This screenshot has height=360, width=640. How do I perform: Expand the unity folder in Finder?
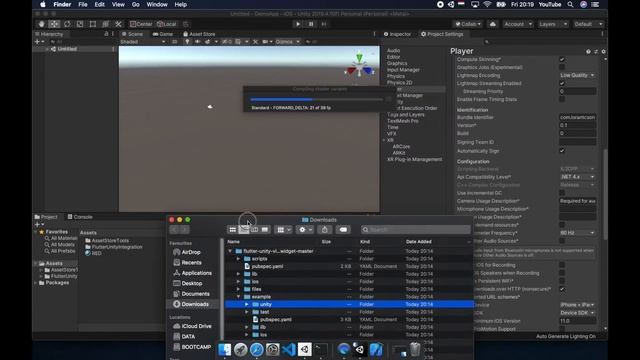point(247,304)
